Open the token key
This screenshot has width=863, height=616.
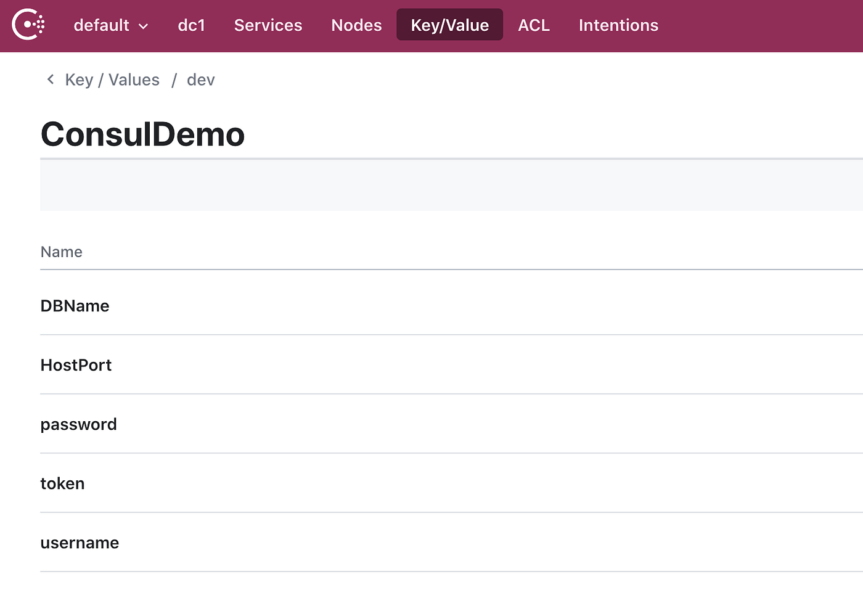[x=62, y=483]
